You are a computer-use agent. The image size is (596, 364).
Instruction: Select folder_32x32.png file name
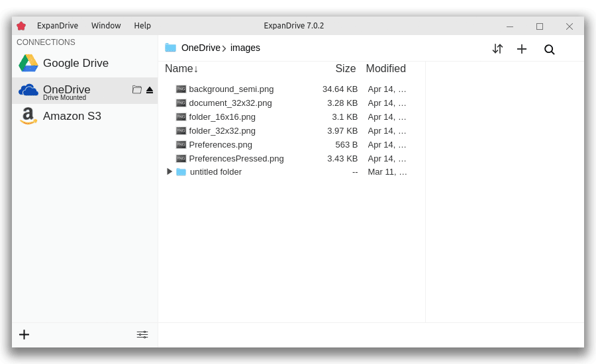[222, 131]
